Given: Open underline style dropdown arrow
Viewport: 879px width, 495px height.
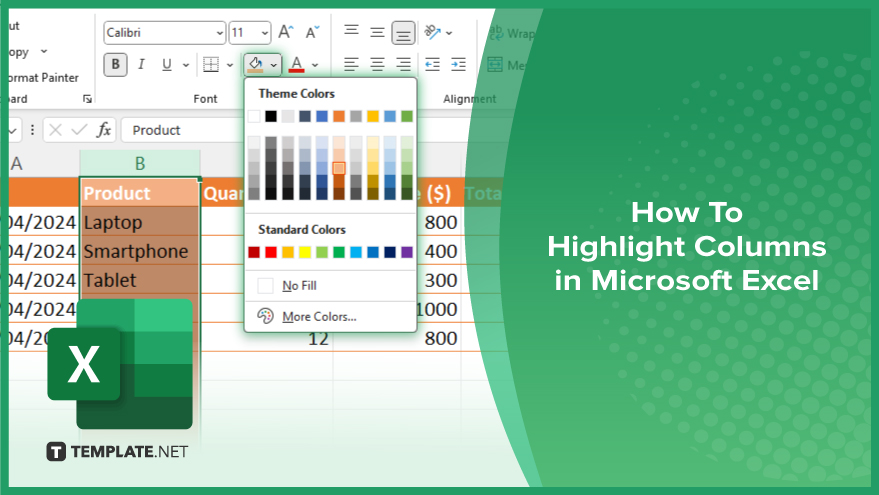Looking at the screenshot, I should (x=186, y=65).
